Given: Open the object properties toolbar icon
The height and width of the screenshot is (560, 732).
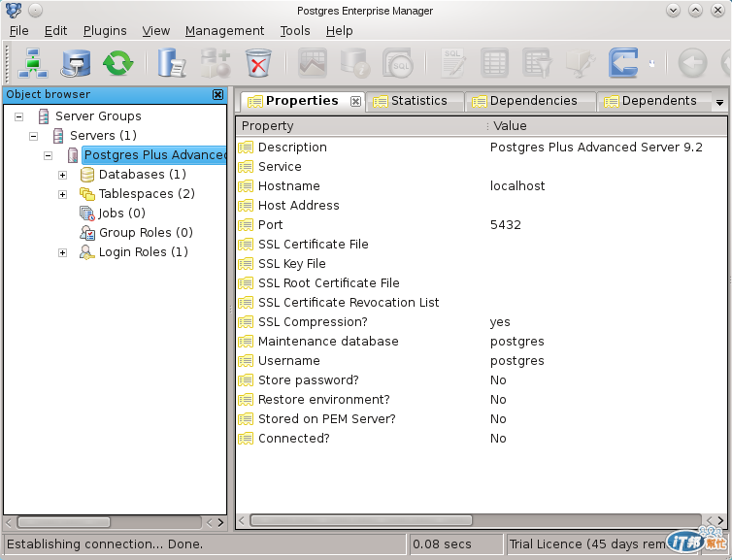Looking at the screenshot, I should 171,63.
